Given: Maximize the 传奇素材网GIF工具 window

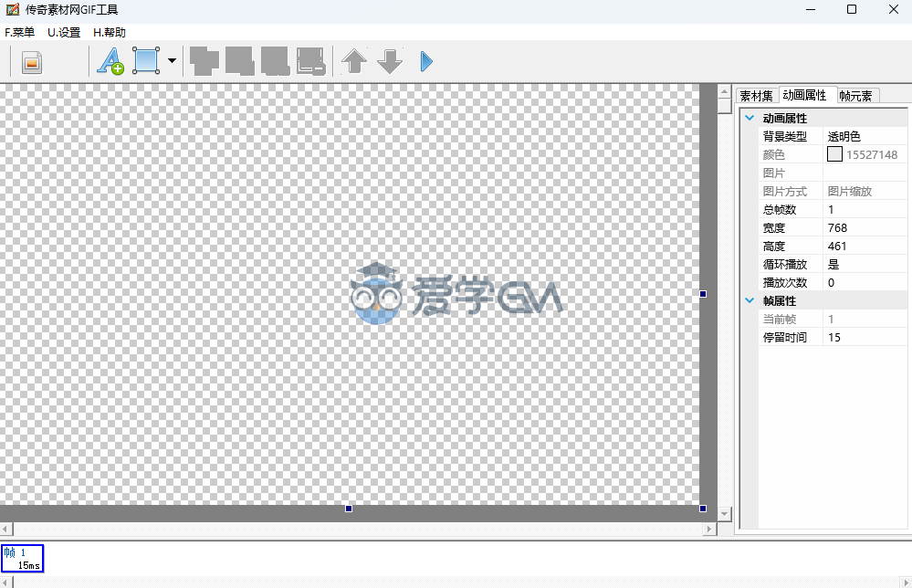Looking at the screenshot, I should [852, 9].
